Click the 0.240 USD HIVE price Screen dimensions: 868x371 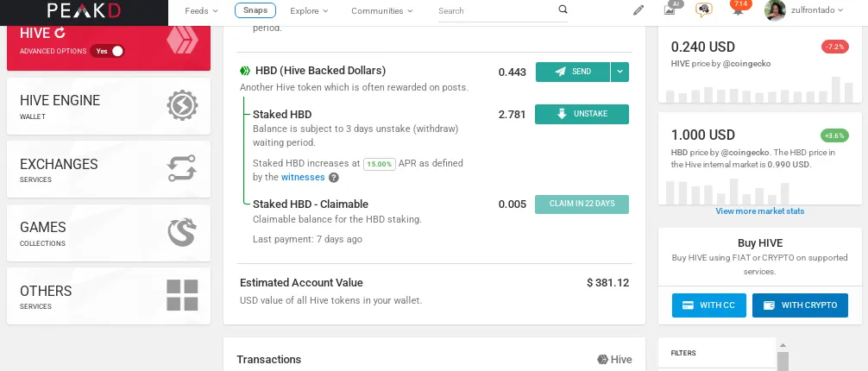click(703, 47)
